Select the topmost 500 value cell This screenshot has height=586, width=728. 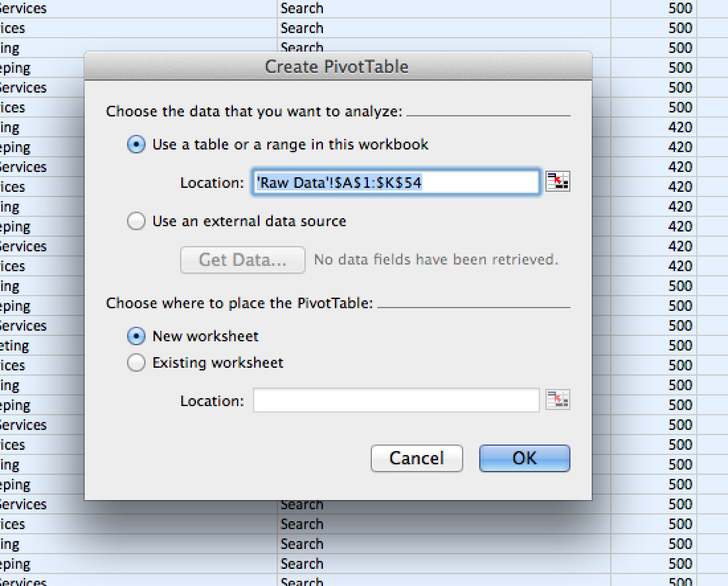654,9
